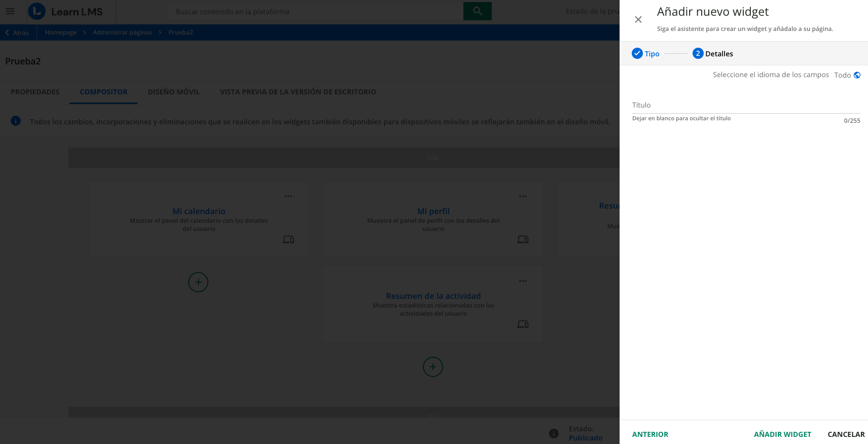The image size is (868, 444).
Task: Open Administrar páginas breadcrumb
Action: 123,32
